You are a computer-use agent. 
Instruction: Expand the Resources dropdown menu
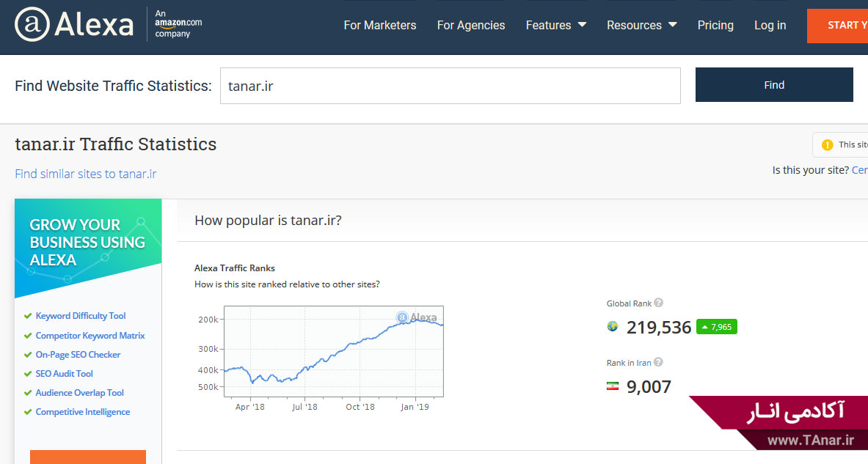641,25
